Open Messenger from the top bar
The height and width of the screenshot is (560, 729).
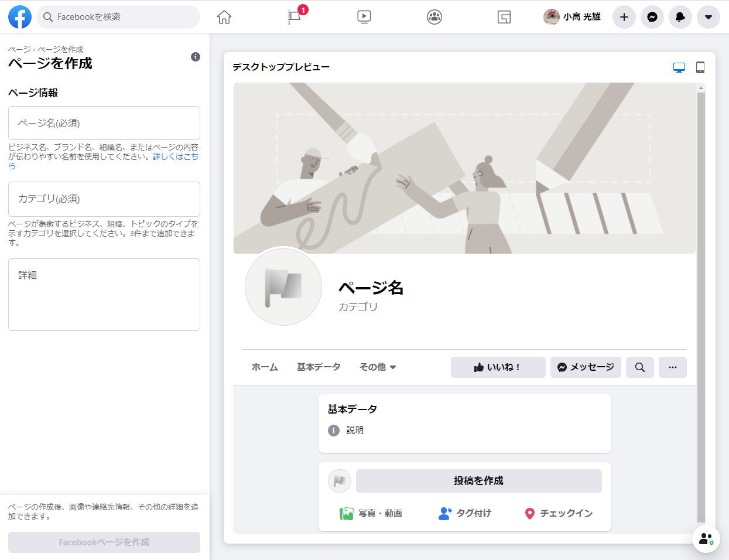coord(652,17)
